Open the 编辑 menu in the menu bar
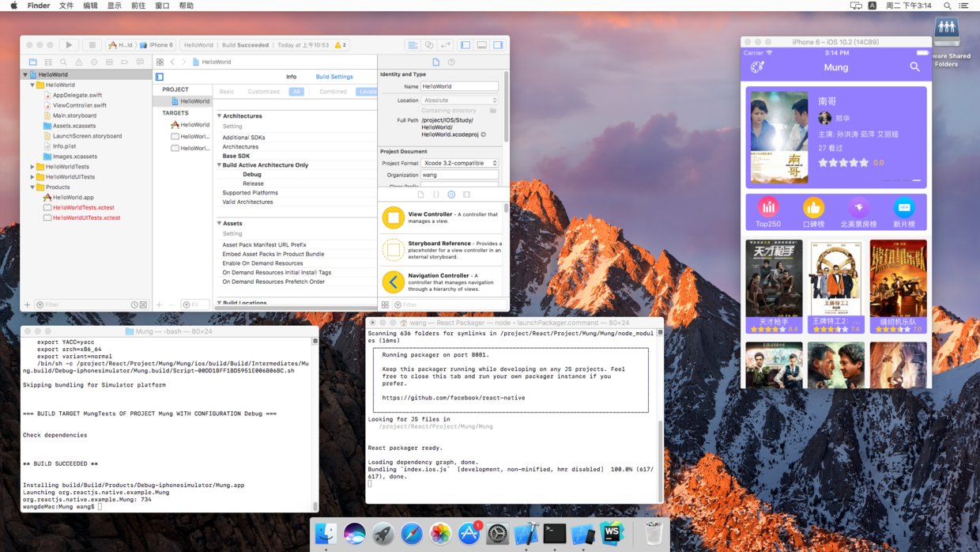The height and width of the screenshot is (552, 980). pos(91,6)
